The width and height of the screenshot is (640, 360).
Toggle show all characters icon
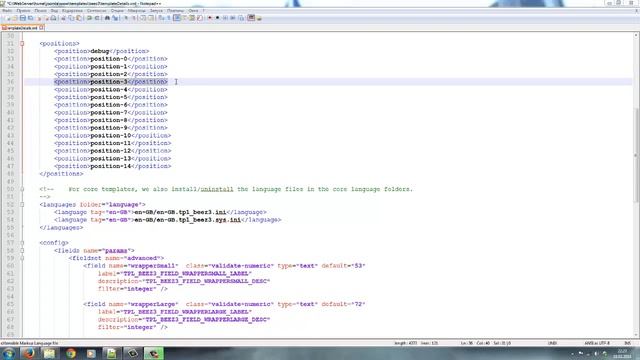(x=169, y=18)
